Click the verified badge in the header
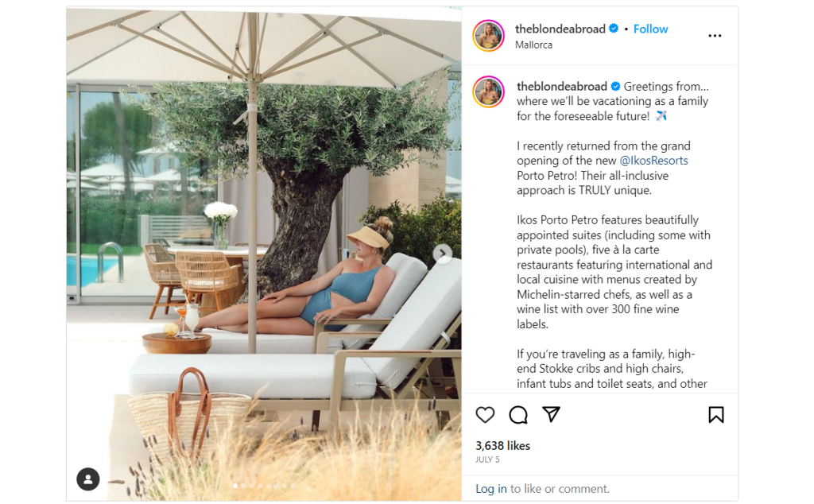The image size is (814, 504). tap(614, 29)
